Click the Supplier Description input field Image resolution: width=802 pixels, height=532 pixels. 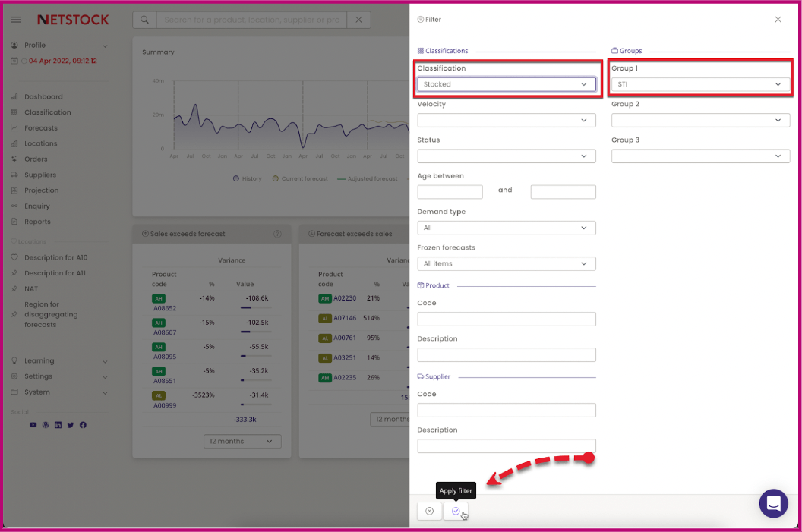[506, 445]
